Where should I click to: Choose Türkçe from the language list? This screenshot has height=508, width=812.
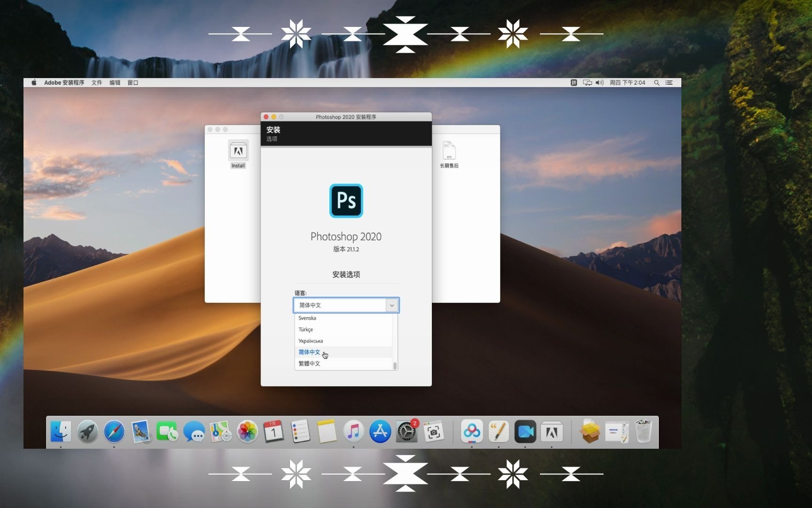344,329
